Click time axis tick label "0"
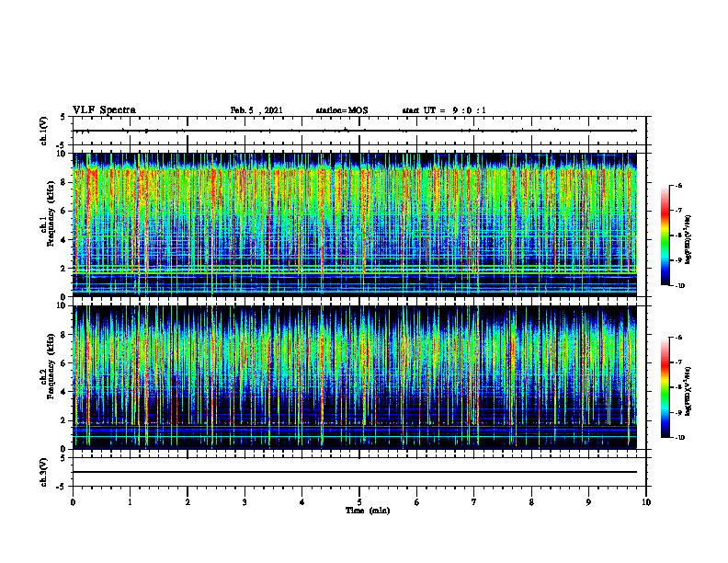728x563 pixels. [x=73, y=502]
